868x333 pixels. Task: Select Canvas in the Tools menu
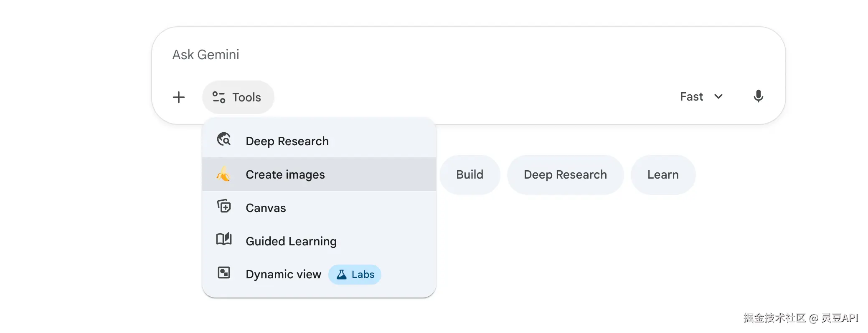(266, 208)
